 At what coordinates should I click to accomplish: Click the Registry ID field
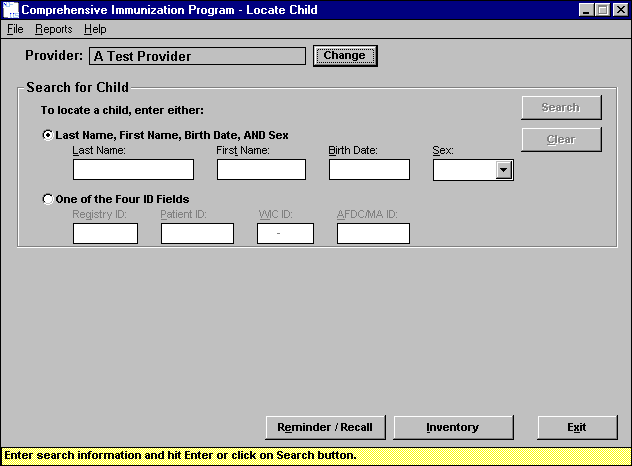[x=105, y=234]
